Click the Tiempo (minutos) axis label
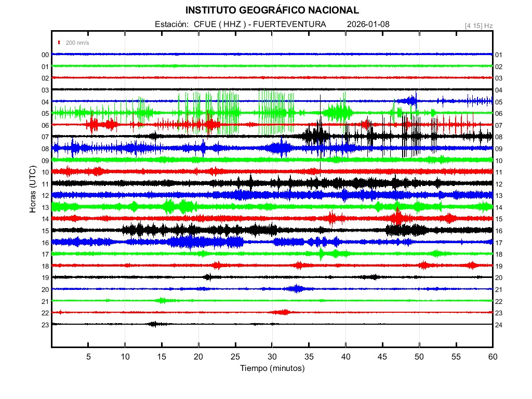 coord(272,368)
